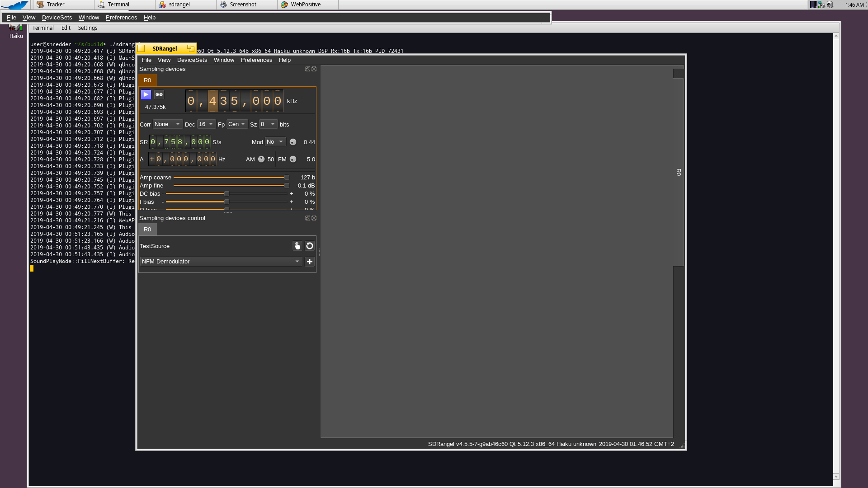
Task: Adjust the Amp coarse slider
Action: [231, 178]
